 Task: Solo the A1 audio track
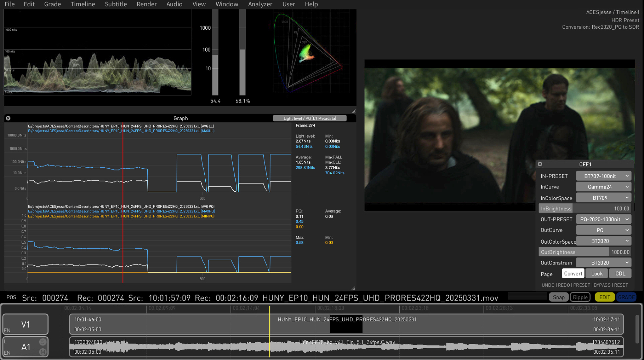coord(43,342)
